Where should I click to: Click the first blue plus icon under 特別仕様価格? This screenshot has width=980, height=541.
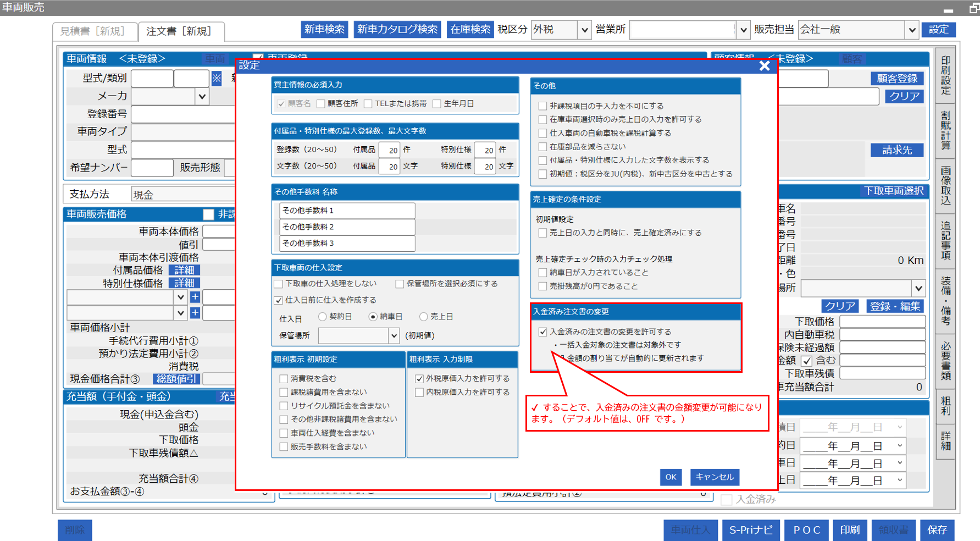(195, 297)
